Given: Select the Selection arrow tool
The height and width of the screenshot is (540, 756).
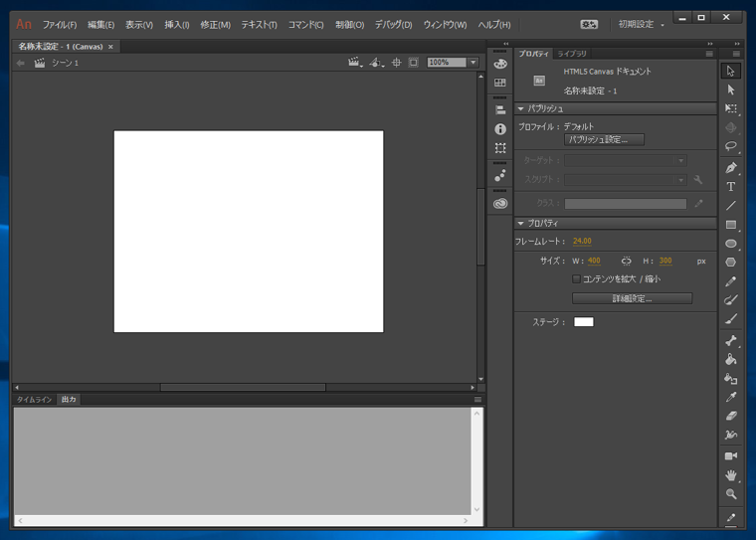Looking at the screenshot, I should [x=731, y=71].
